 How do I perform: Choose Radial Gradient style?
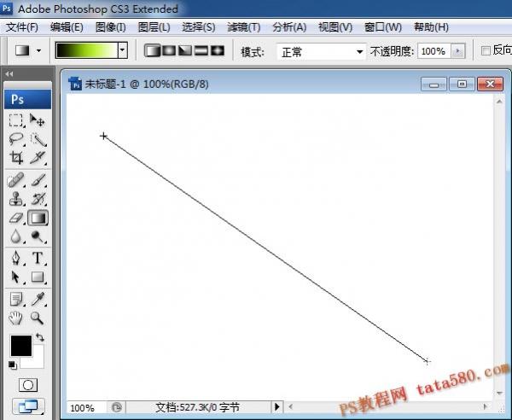[x=169, y=50]
